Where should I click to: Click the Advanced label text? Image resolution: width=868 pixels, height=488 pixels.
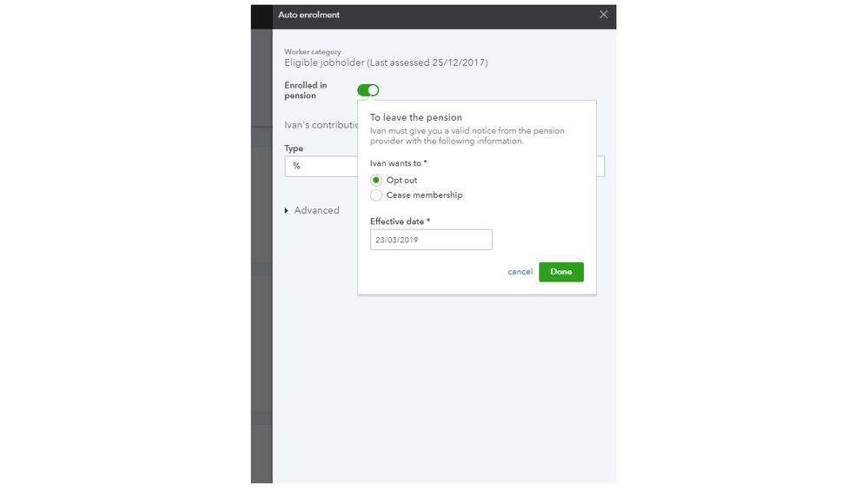click(316, 210)
